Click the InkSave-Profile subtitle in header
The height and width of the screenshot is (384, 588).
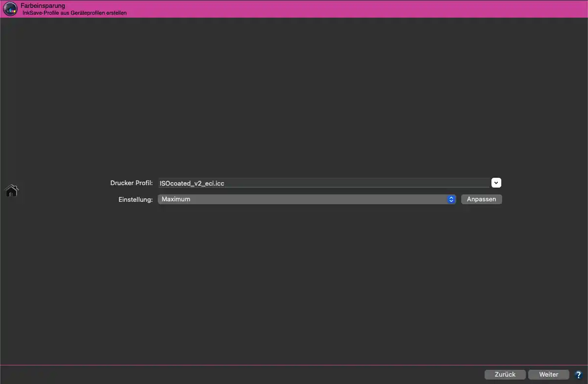point(74,13)
